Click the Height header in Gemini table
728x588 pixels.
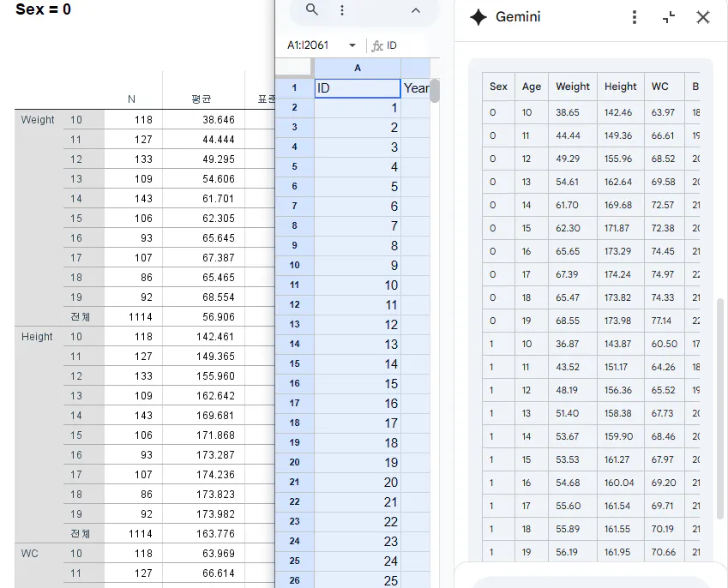tap(620, 87)
